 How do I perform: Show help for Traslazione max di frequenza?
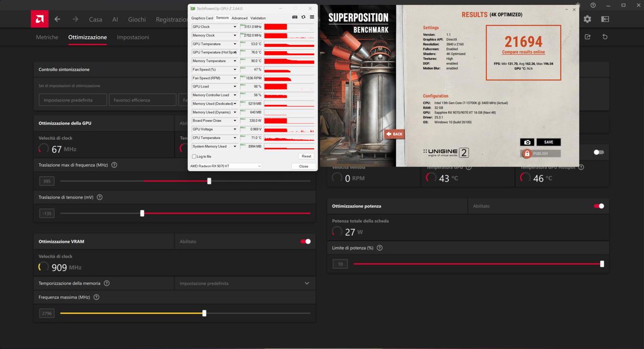point(114,165)
